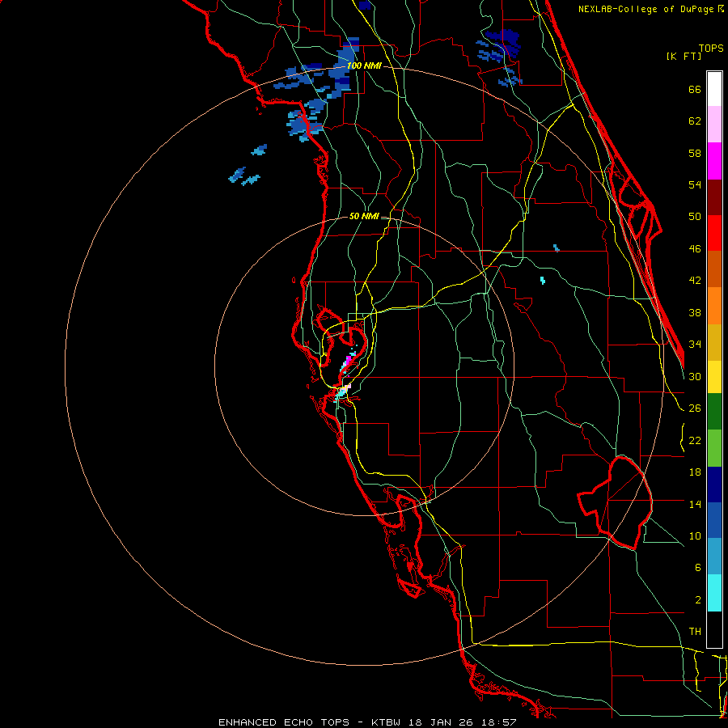Click the "18:57" timestamp in caption
Screen dimensions: 728x728
coord(498,722)
